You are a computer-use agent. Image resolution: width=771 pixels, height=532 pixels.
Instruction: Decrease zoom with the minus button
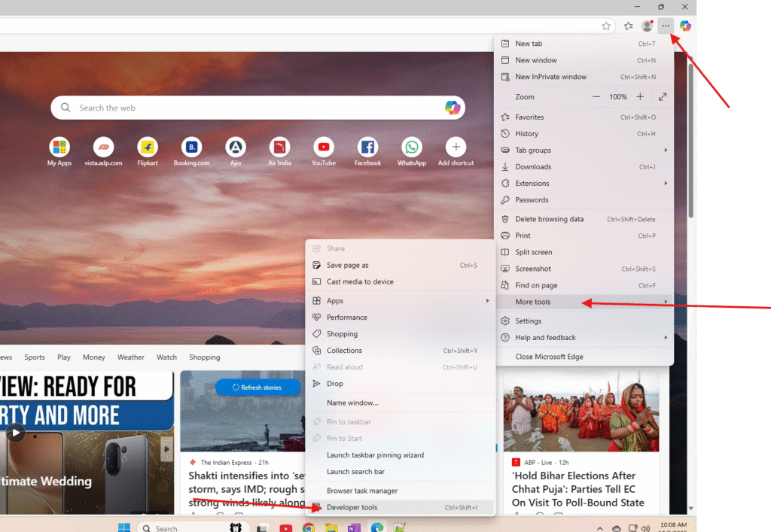tap(596, 97)
